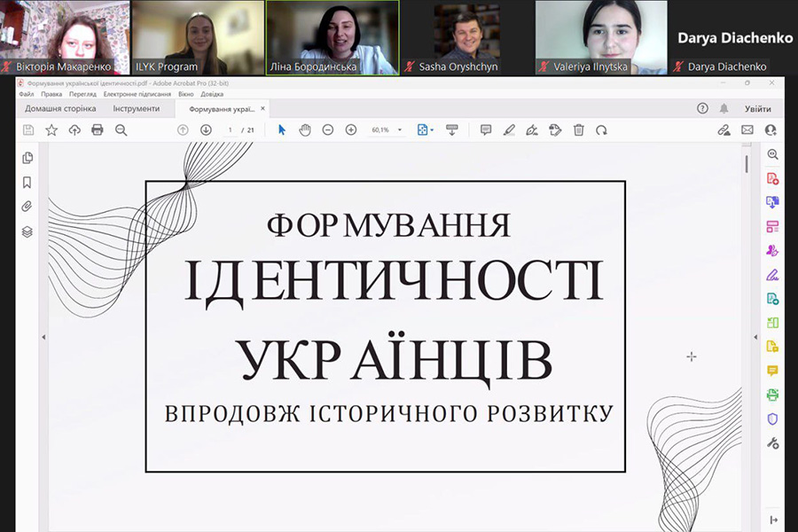Open the Comment tool in right pane
Viewport: 798px width, 532px height.
[772, 371]
